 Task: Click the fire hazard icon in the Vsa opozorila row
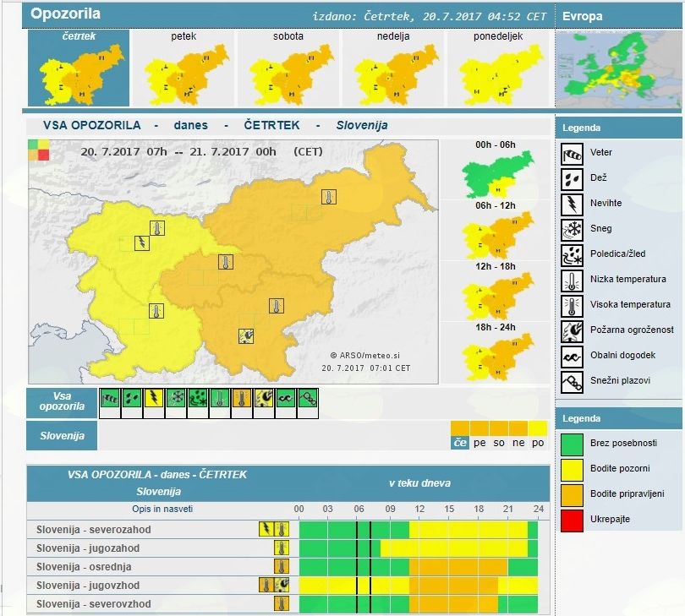264,397
